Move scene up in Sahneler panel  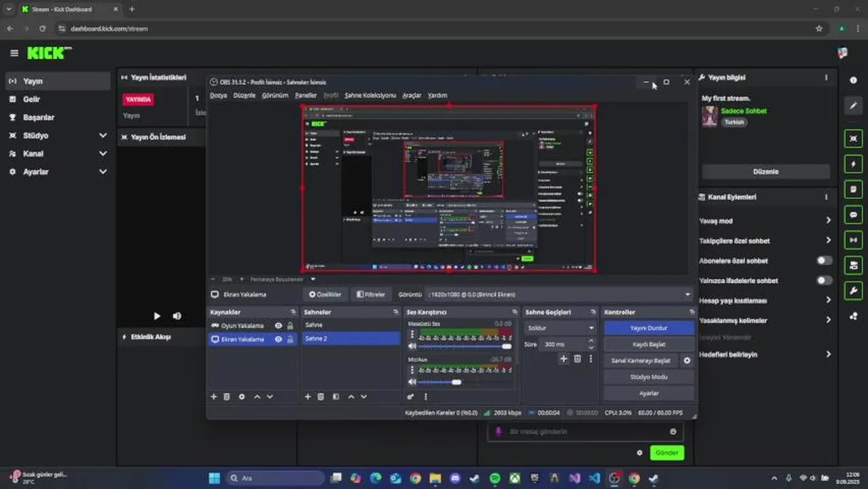click(x=350, y=397)
